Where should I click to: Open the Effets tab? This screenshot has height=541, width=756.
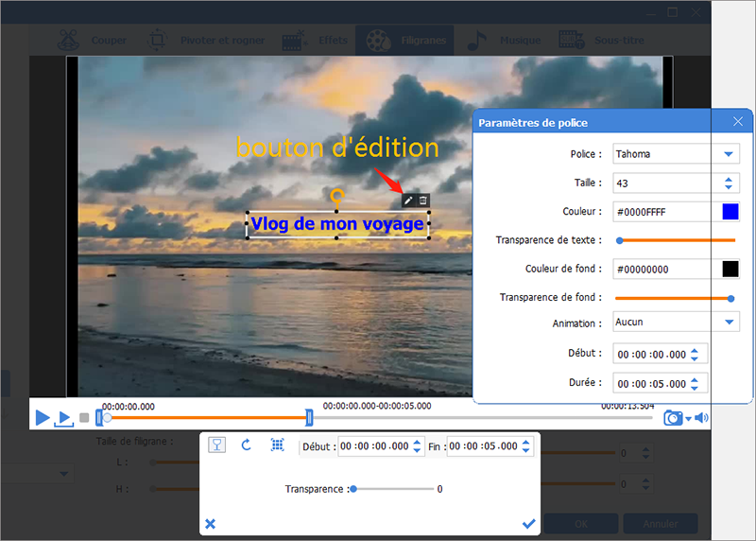tap(315, 41)
